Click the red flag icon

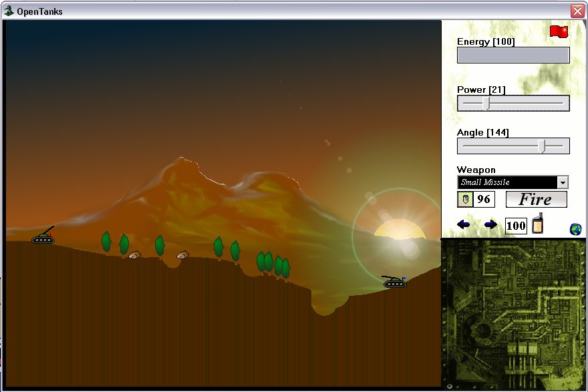(558, 31)
